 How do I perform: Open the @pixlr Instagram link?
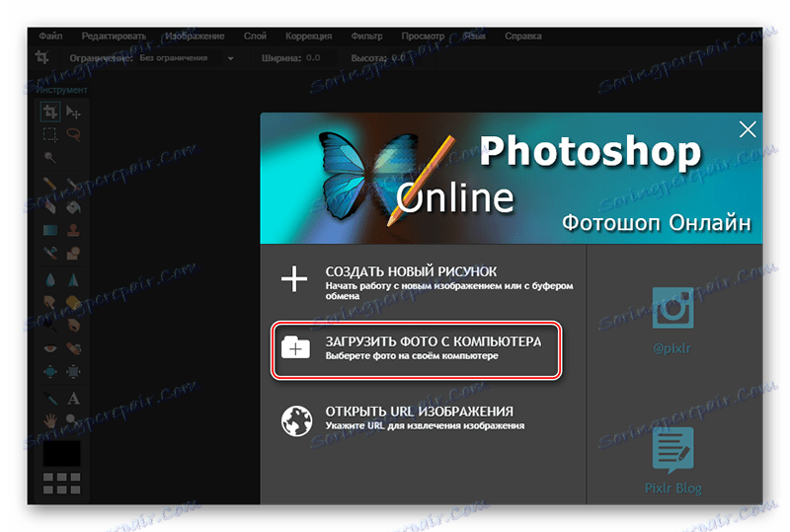pyautogui.click(x=672, y=321)
